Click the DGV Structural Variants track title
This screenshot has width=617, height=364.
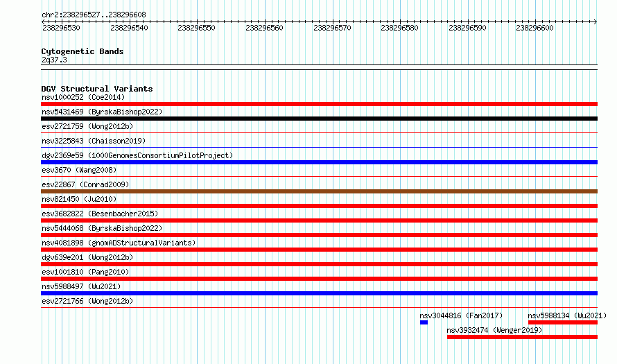pyautogui.click(x=97, y=89)
